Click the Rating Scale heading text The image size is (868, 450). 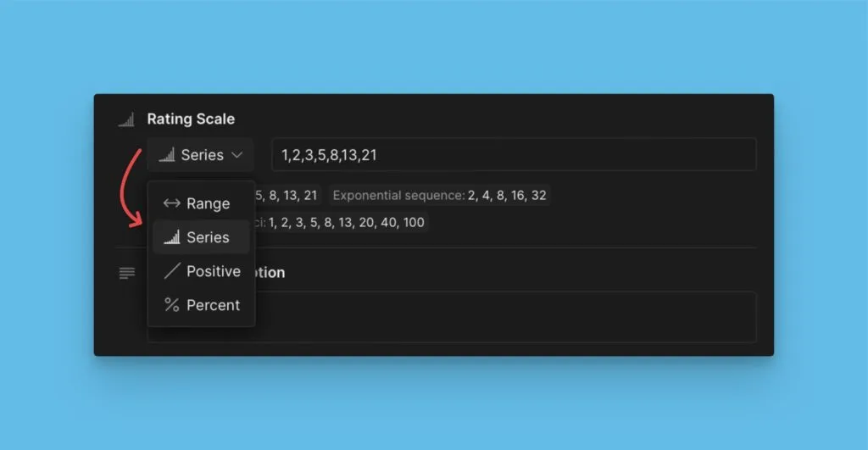coord(191,119)
